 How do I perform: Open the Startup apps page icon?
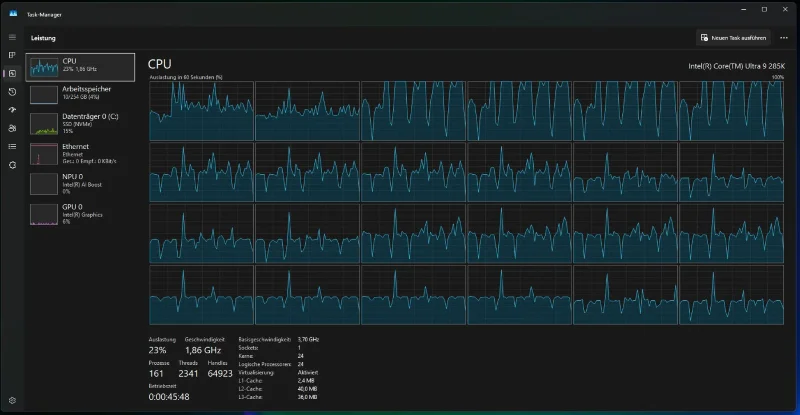coord(12,110)
